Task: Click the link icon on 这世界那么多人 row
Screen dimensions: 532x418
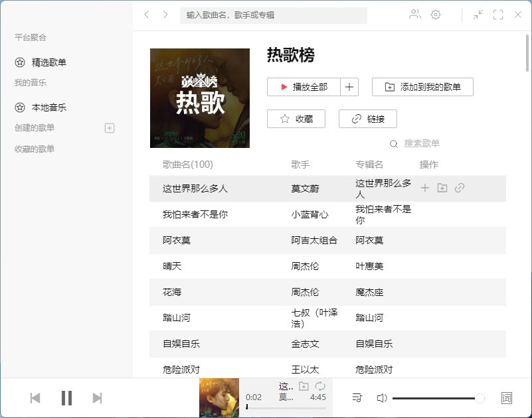Action: [x=459, y=188]
